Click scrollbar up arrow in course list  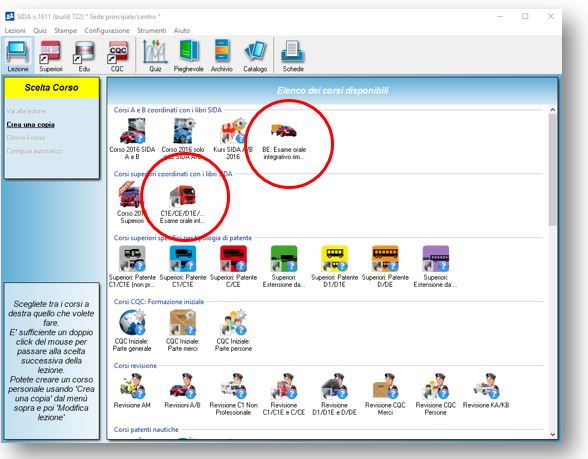click(x=552, y=110)
